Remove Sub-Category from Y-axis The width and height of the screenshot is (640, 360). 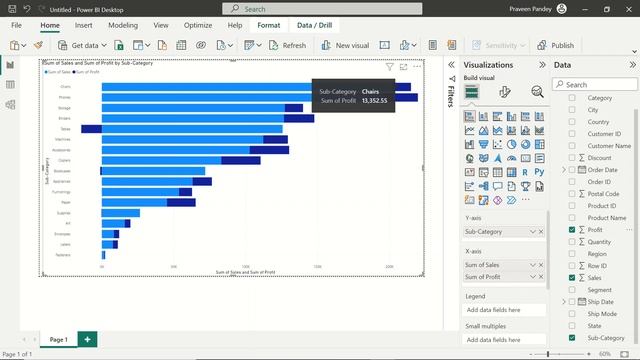click(x=541, y=231)
